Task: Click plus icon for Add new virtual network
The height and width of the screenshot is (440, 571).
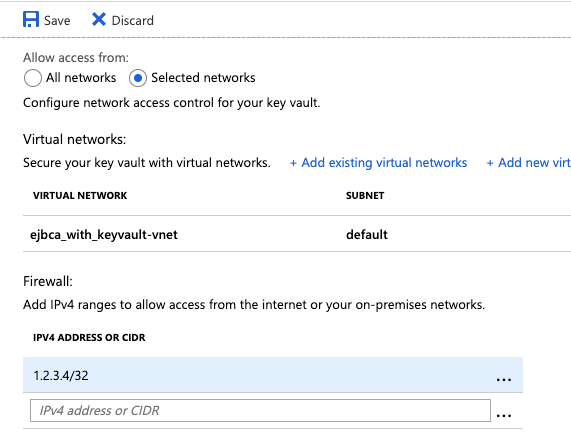Action: click(490, 163)
